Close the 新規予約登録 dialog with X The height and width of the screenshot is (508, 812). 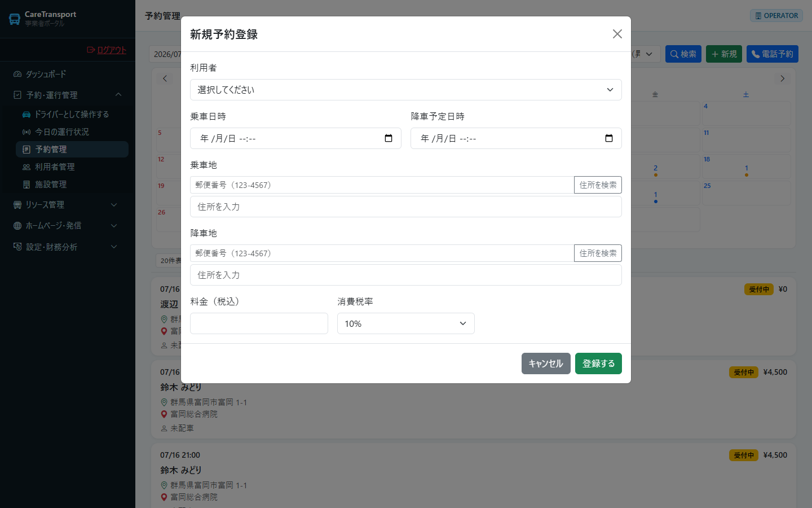[617, 34]
